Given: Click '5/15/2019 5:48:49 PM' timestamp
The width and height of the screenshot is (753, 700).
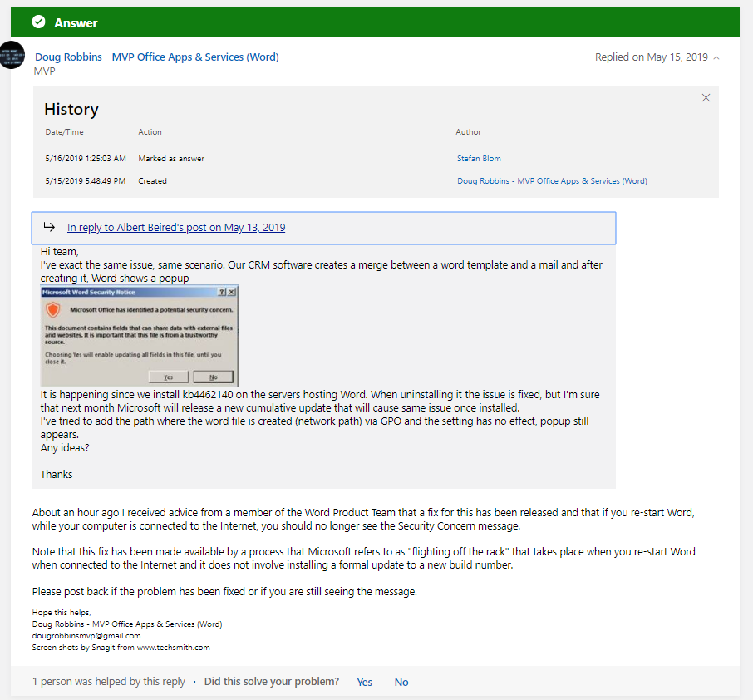Looking at the screenshot, I should (86, 181).
